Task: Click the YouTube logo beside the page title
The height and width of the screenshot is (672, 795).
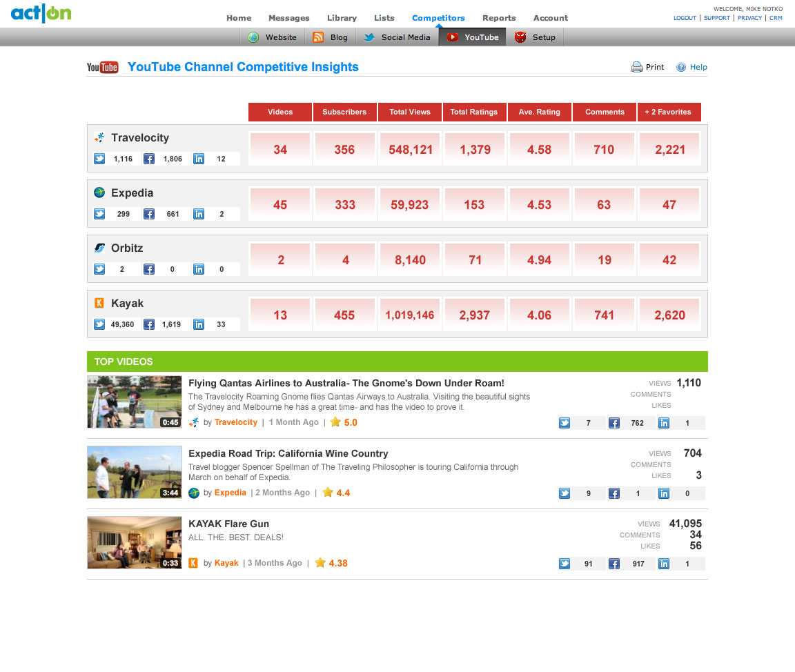Action: 102,67
